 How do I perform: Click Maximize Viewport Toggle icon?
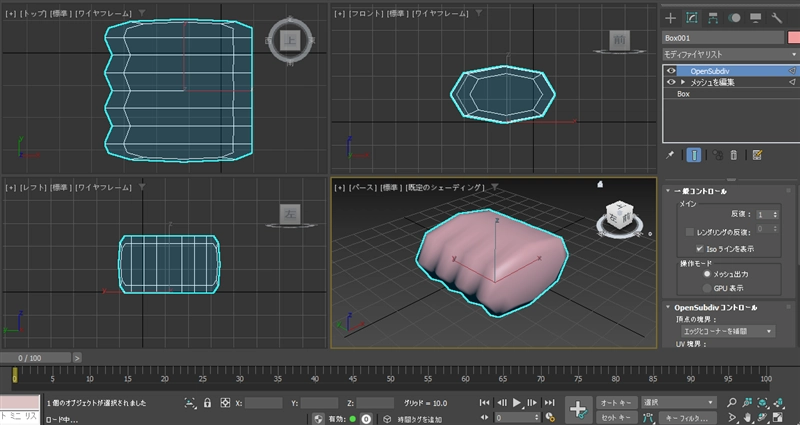point(779,418)
